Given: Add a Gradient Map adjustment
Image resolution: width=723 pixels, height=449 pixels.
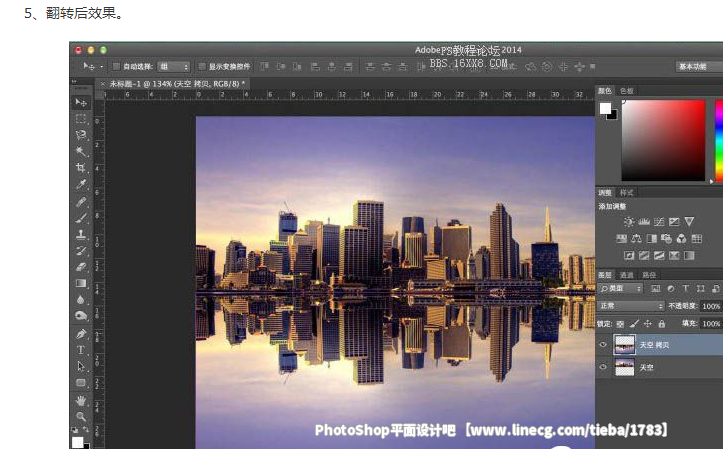Looking at the screenshot, I should (689, 255).
